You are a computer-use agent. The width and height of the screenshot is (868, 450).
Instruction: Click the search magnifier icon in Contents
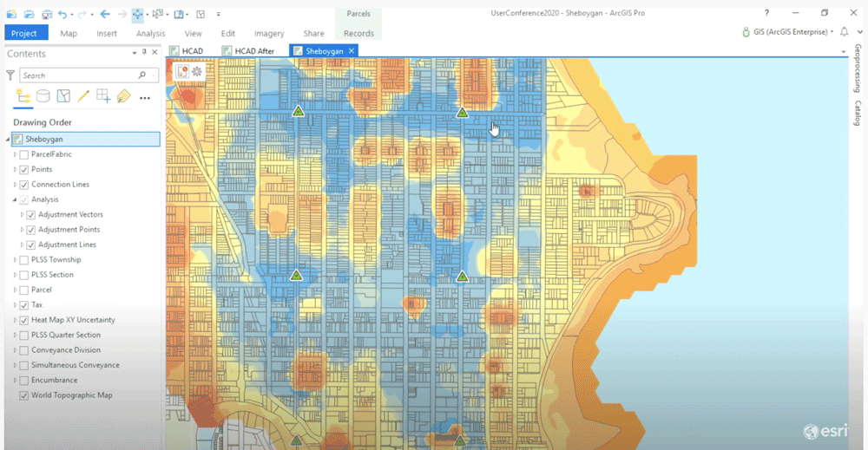142,75
